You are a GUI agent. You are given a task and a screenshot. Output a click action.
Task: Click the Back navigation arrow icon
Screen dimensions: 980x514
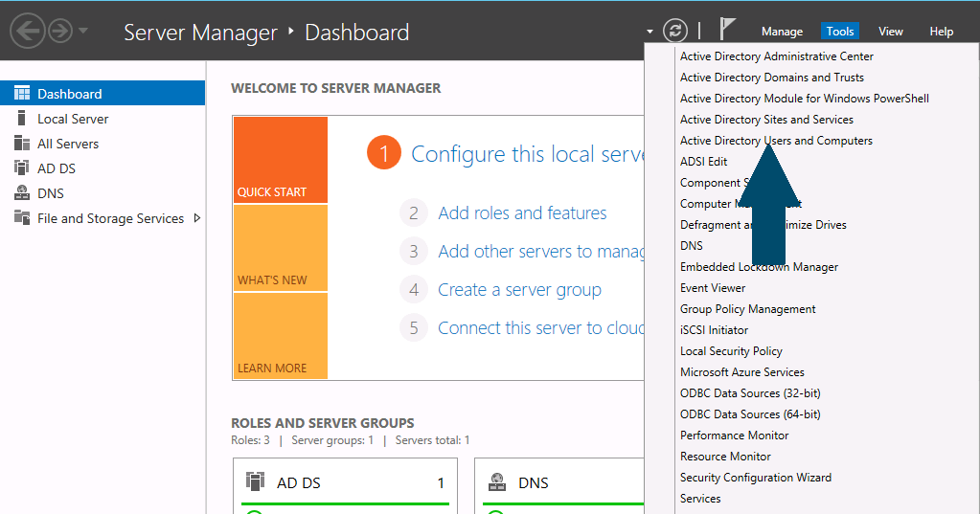[28, 31]
